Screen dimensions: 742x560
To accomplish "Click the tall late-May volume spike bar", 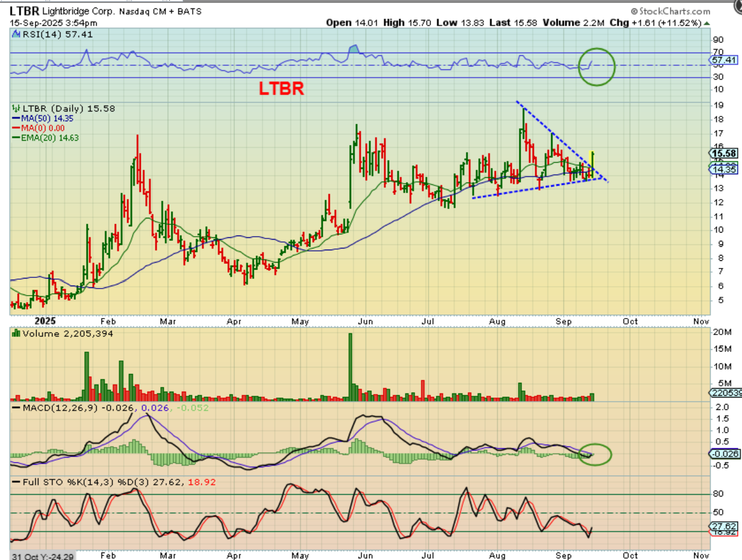I will click(x=350, y=367).
